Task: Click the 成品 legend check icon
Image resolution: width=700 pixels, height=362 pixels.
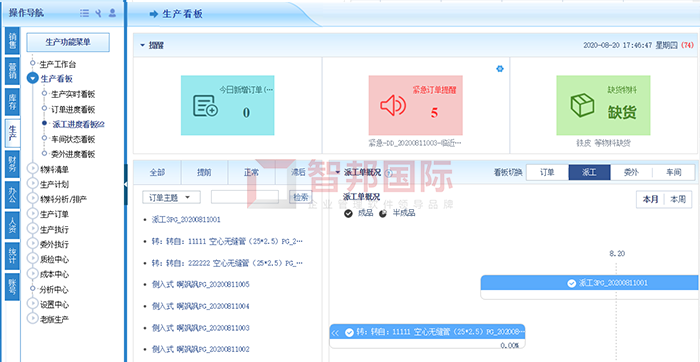Action: tap(349, 213)
